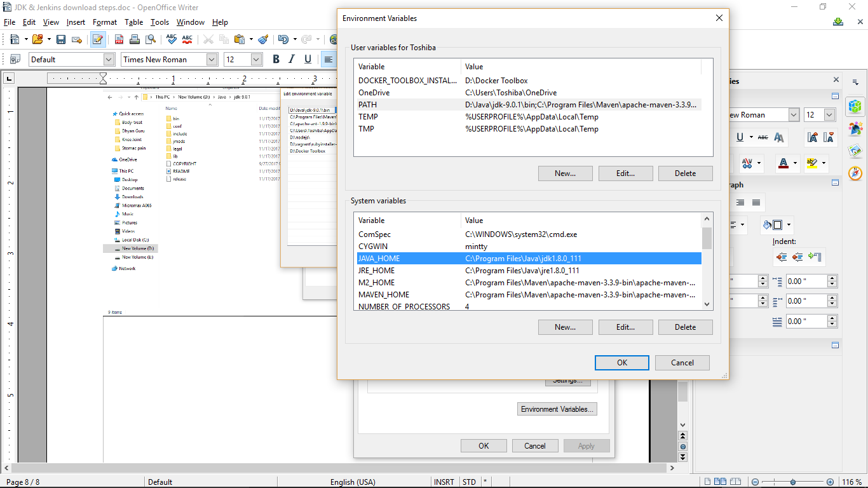Export document directly as PDF
This screenshot has height=488, width=868.
pyautogui.click(x=118, y=39)
